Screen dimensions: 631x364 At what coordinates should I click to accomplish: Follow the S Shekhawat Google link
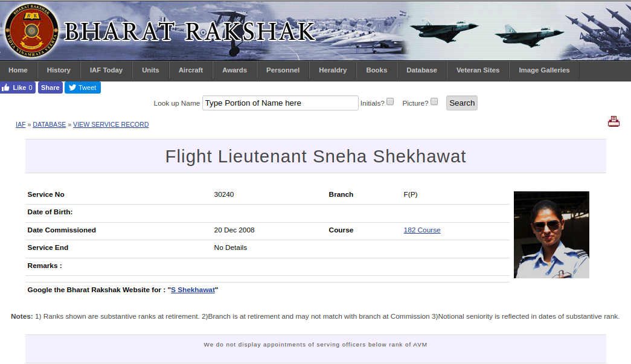click(193, 290)
